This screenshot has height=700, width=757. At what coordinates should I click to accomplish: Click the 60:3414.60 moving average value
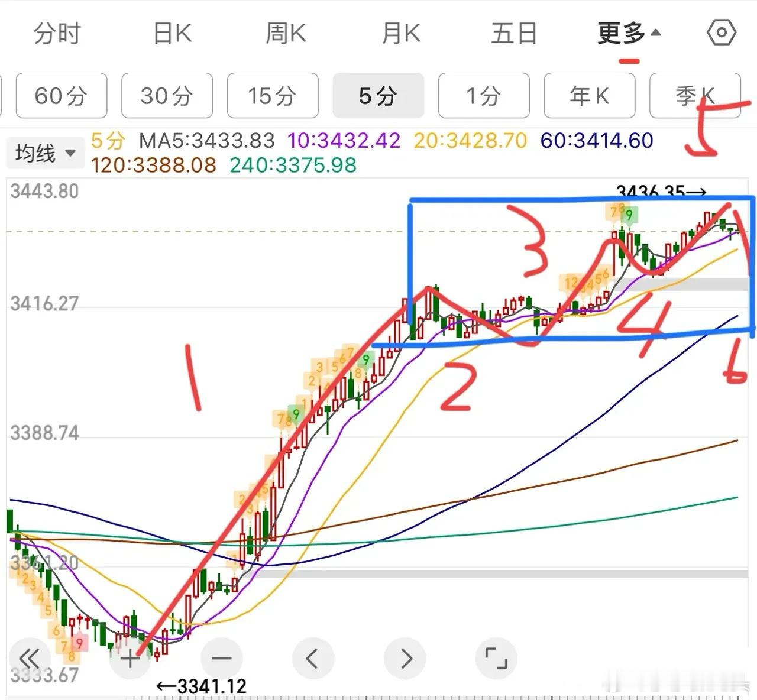coord(597,141)
